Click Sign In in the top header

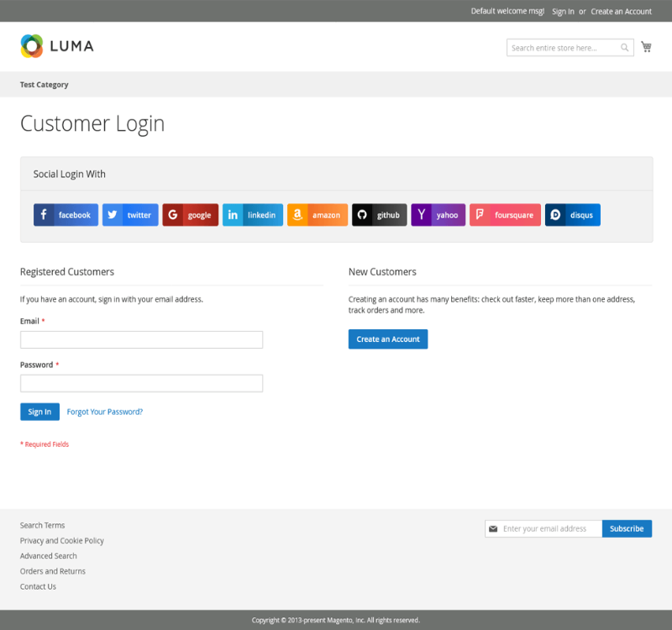[563, 12]
